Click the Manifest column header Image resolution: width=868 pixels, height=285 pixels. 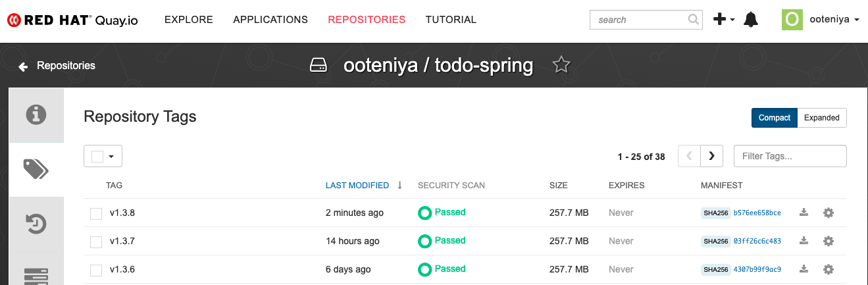tap(722, 186)
